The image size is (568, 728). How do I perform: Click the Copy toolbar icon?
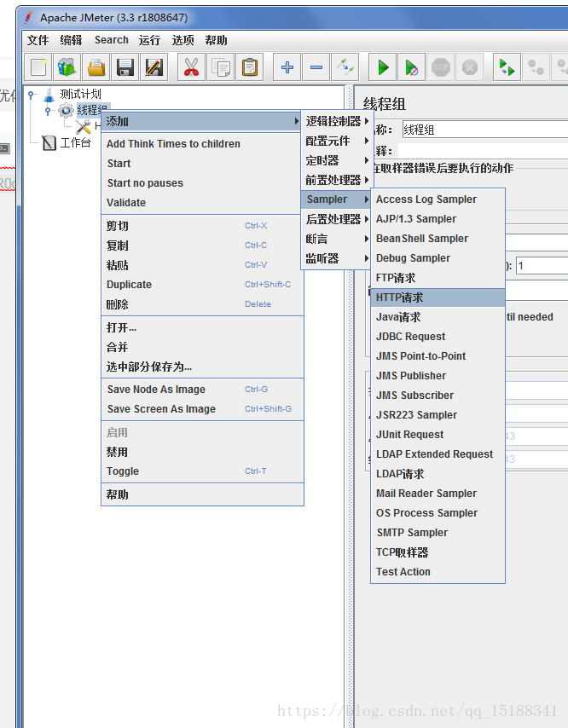tap(220, 68)
